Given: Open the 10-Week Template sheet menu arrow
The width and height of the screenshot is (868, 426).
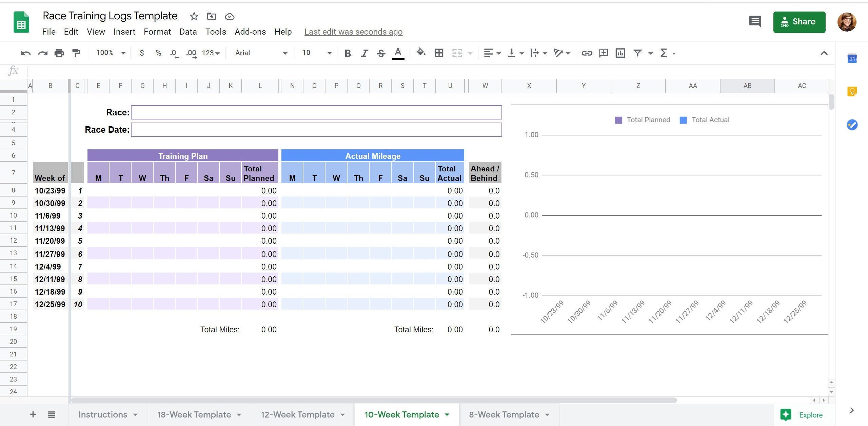Looking at the screenshot, I should 447,414.
